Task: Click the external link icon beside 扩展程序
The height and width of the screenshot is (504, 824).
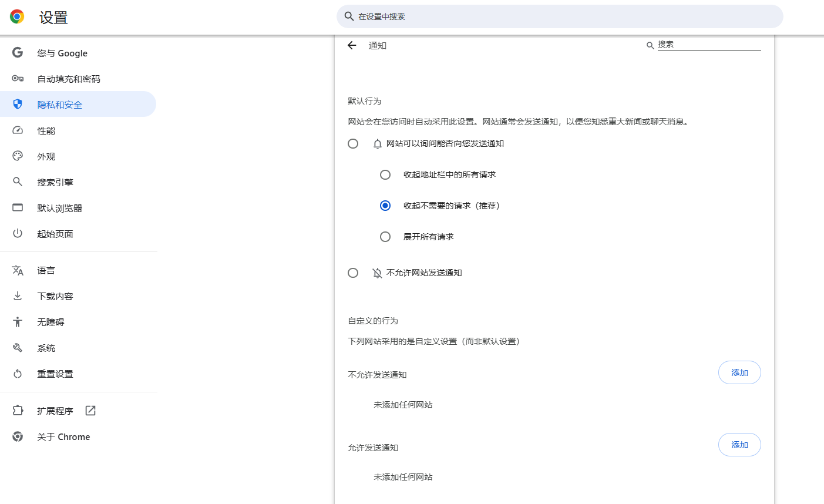Action: (90, 411)
